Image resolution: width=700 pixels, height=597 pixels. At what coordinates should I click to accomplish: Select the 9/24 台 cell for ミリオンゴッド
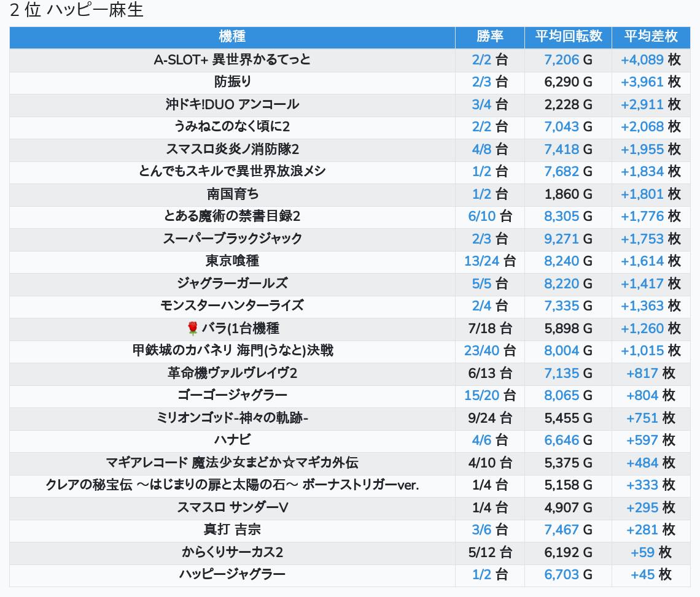(x=490, y=418)
